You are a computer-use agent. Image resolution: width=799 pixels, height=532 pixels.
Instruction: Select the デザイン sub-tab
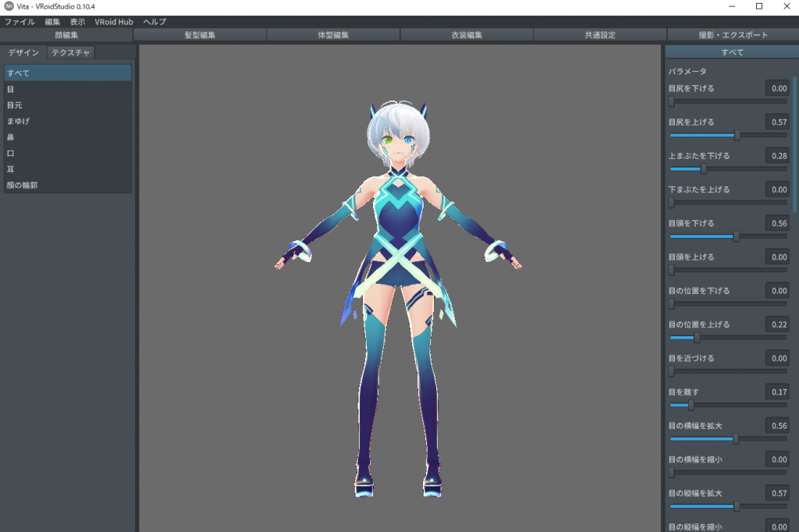tap(23, 53)
